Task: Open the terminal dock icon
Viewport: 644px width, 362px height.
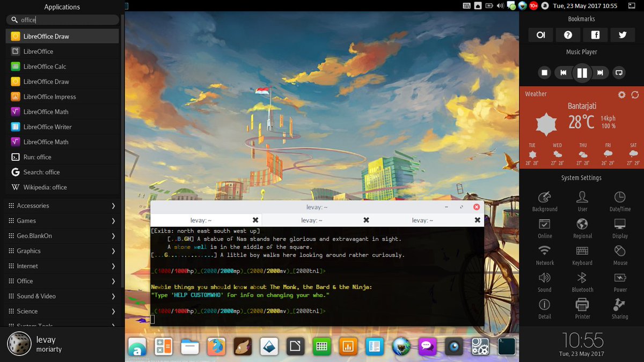Action: point(507,347)
